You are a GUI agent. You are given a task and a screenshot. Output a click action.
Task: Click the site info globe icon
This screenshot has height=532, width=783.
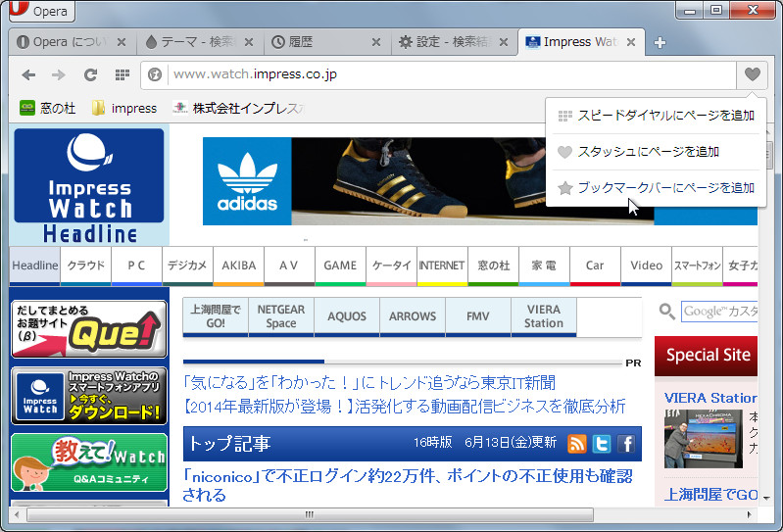[x=155, y=74]
